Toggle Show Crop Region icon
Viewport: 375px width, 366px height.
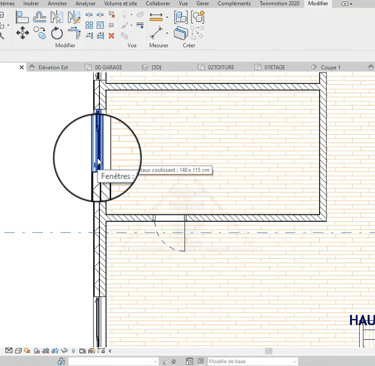[55, 351]
